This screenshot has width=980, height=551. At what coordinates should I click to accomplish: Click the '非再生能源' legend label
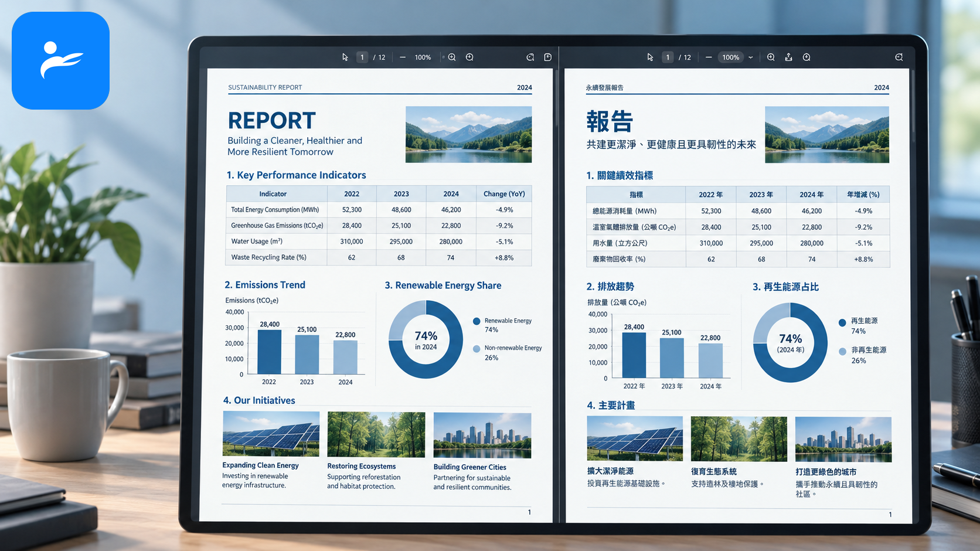(x=869, y=350)
